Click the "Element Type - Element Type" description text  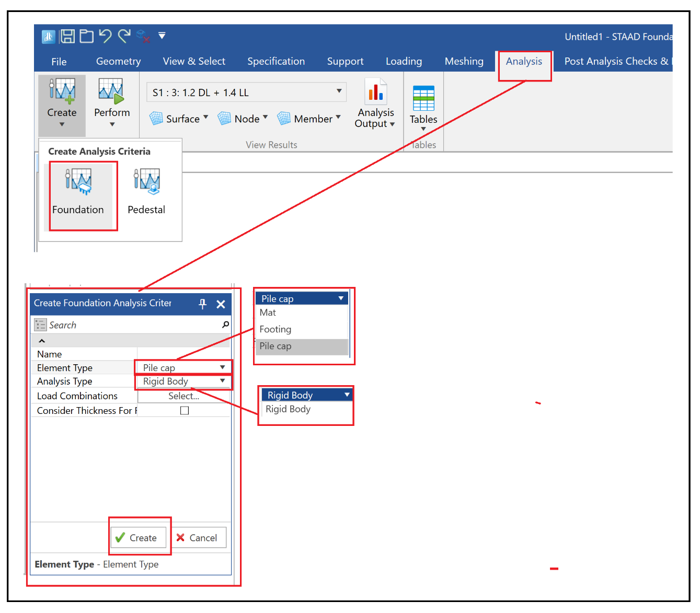click(x=97, y=564)
